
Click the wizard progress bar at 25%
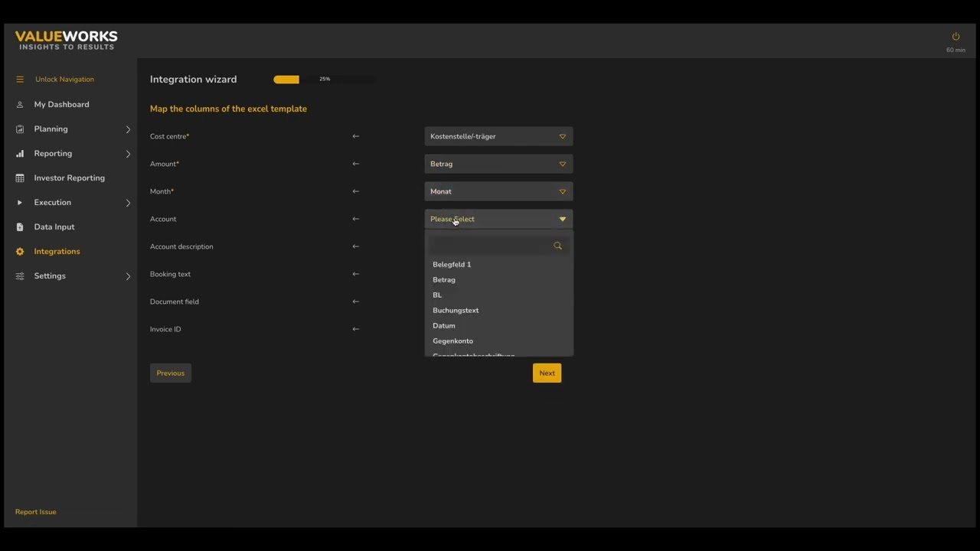[x=325, y=80]
